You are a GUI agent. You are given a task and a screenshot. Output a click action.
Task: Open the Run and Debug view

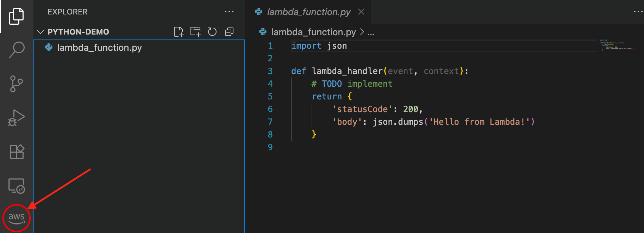(17, 118)
